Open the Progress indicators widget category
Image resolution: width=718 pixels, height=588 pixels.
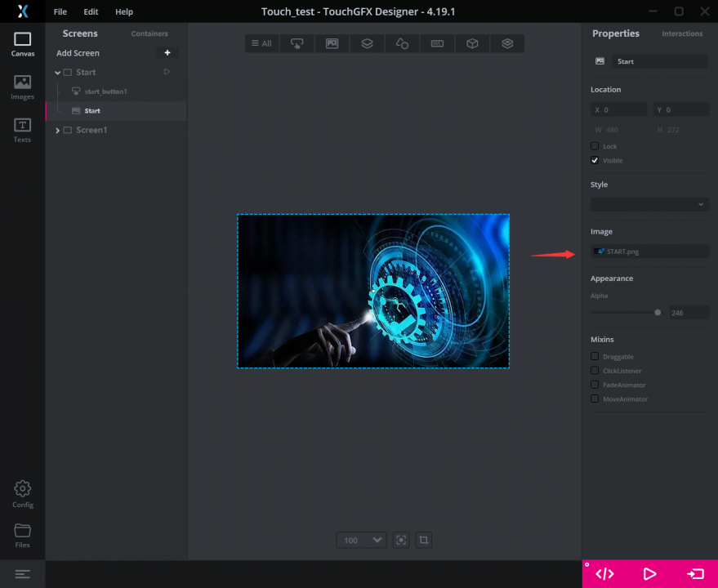coord(437,43)
